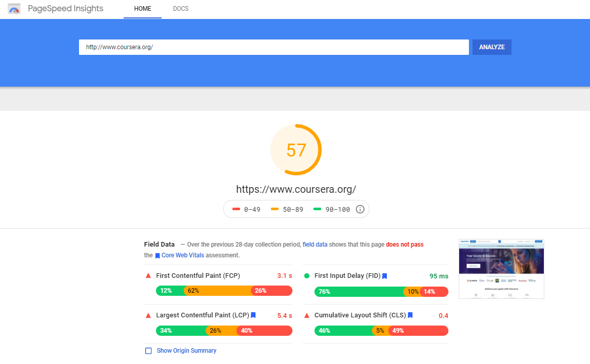This screenshot has height=364, width=590.
Task: Click the First Input Delay bookmark icon
Action: 385,276
